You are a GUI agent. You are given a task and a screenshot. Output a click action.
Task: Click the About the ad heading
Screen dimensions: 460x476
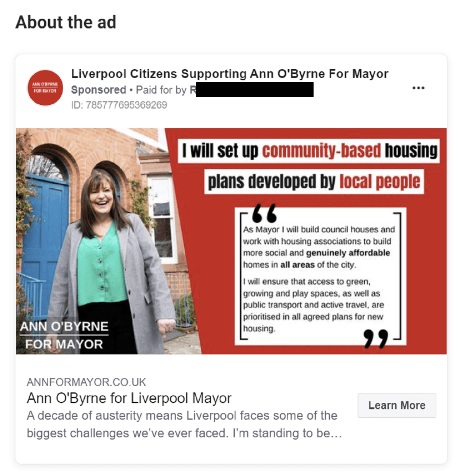(x=66, y=22)
